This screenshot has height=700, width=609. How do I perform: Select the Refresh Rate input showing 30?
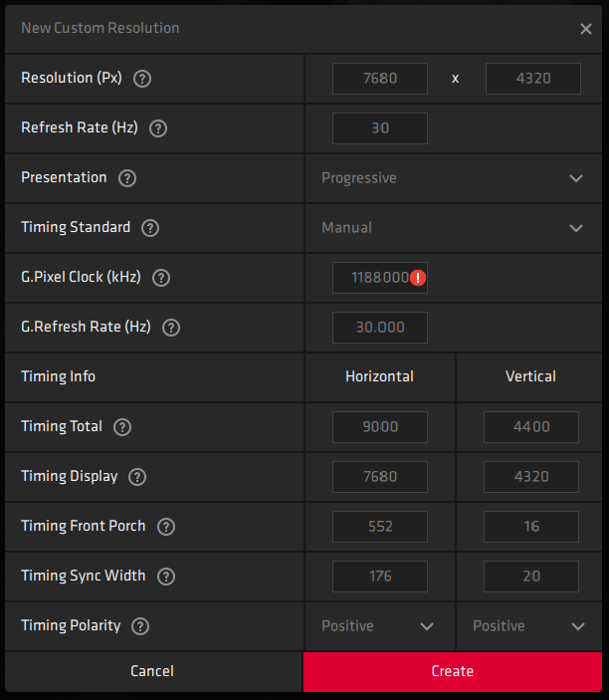(379, 128)
